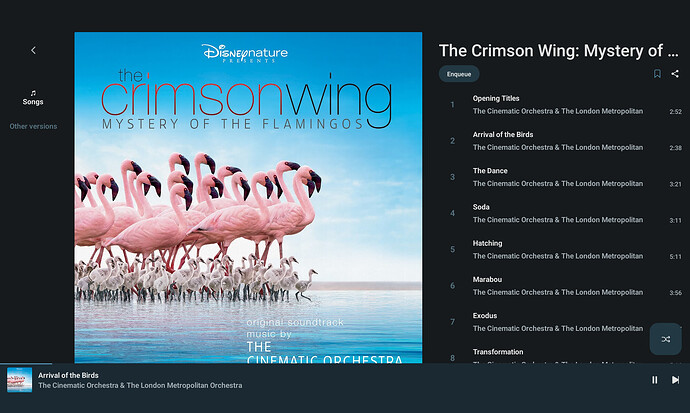Image resolution: width=690 pixels, height=413 pixels.
Task: Click track number 1
Action: [x=452, y=105]
